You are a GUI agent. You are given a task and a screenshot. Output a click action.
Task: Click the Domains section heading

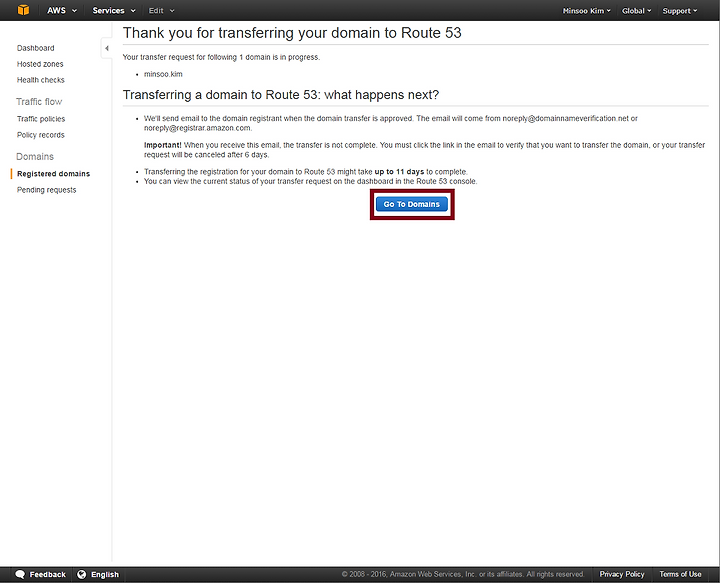[x=35, y=157]
